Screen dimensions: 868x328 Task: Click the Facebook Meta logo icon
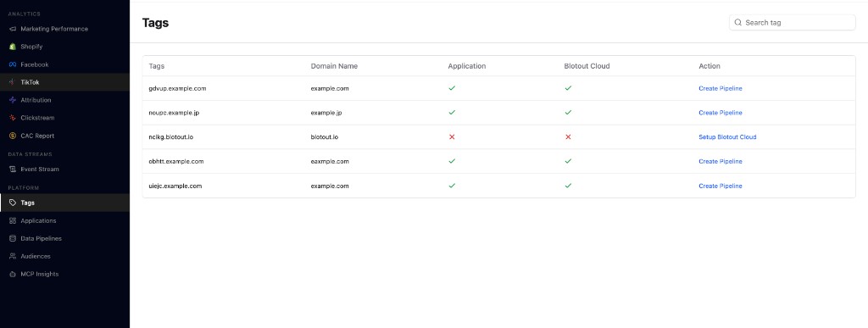tap(13, 64)
